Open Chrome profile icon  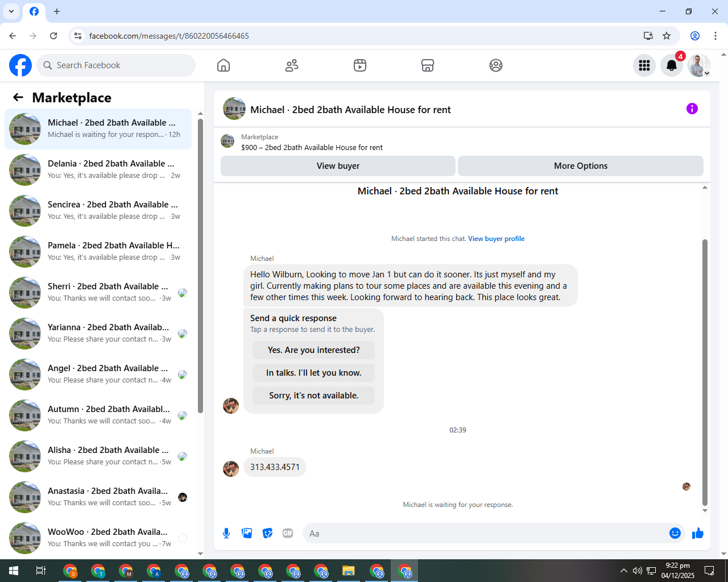[695, 36]
